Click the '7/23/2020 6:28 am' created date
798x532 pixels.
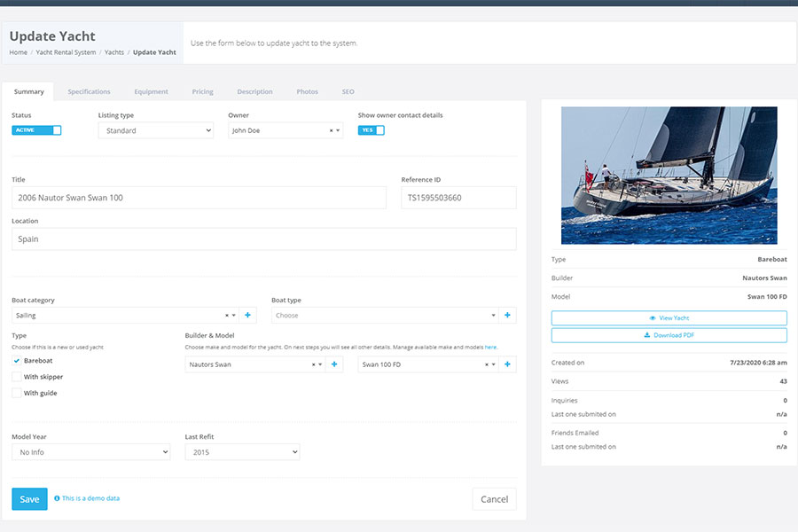pyautogui.click(x=758, y=363)
